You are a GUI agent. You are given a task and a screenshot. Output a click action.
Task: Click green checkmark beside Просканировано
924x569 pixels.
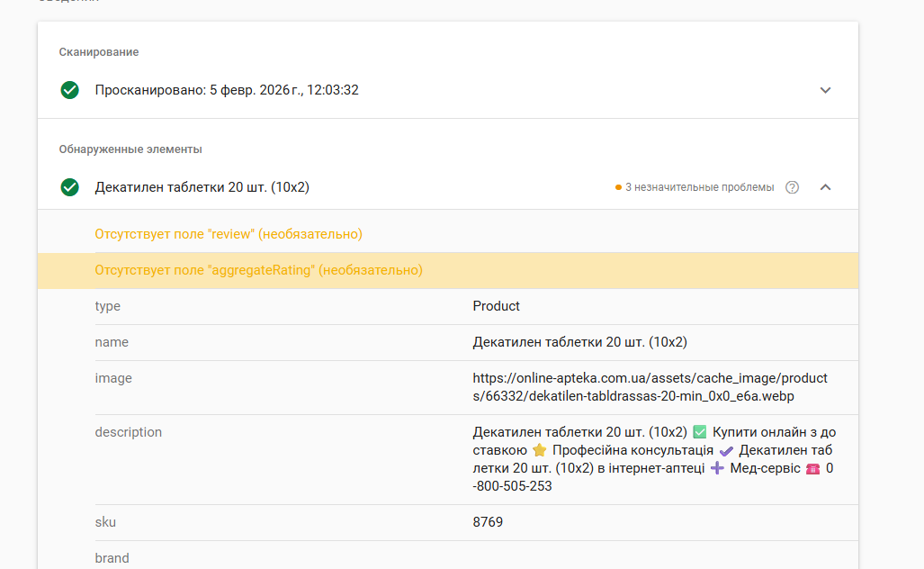[69, 90]
